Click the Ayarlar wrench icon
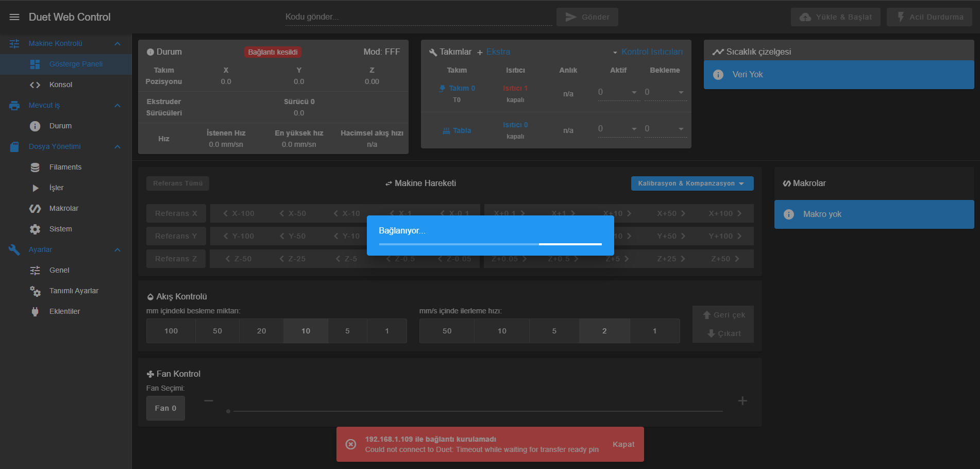This screenshot has width=980, height=469. [x=14, y=250]
